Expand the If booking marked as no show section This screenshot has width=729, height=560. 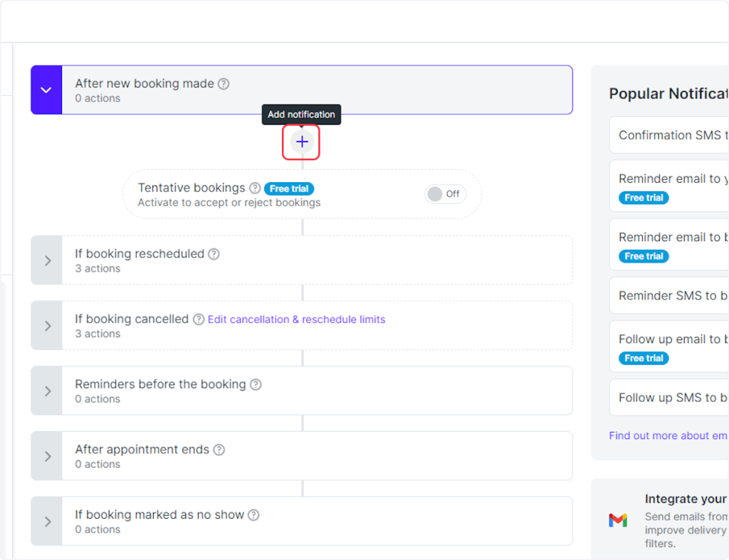(47, 522)
